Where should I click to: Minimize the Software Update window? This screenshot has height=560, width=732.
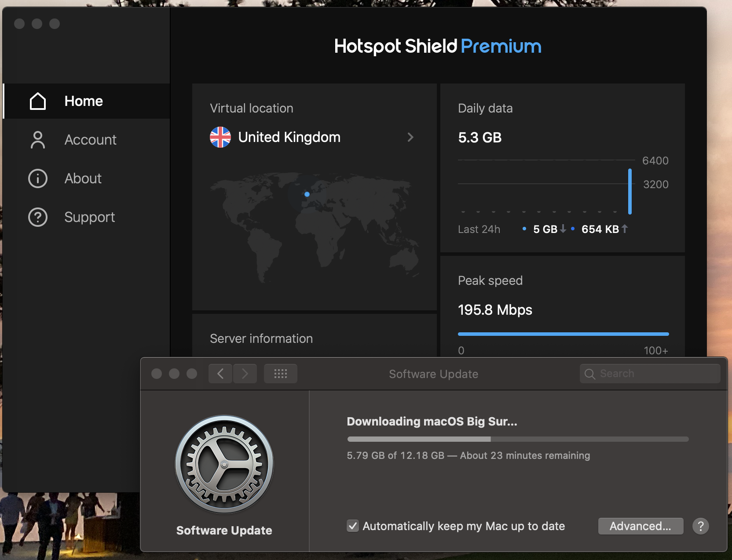(x=174, y=374)
